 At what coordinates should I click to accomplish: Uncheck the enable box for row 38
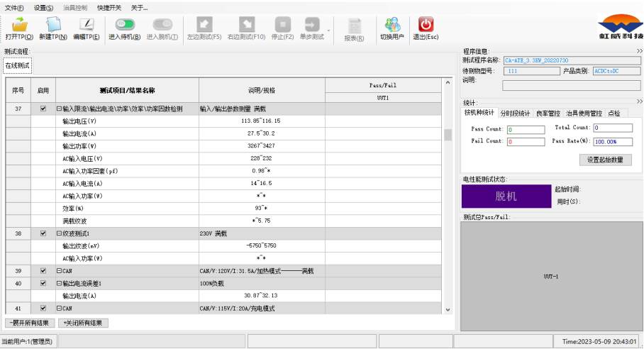click(x=43, y=233)
